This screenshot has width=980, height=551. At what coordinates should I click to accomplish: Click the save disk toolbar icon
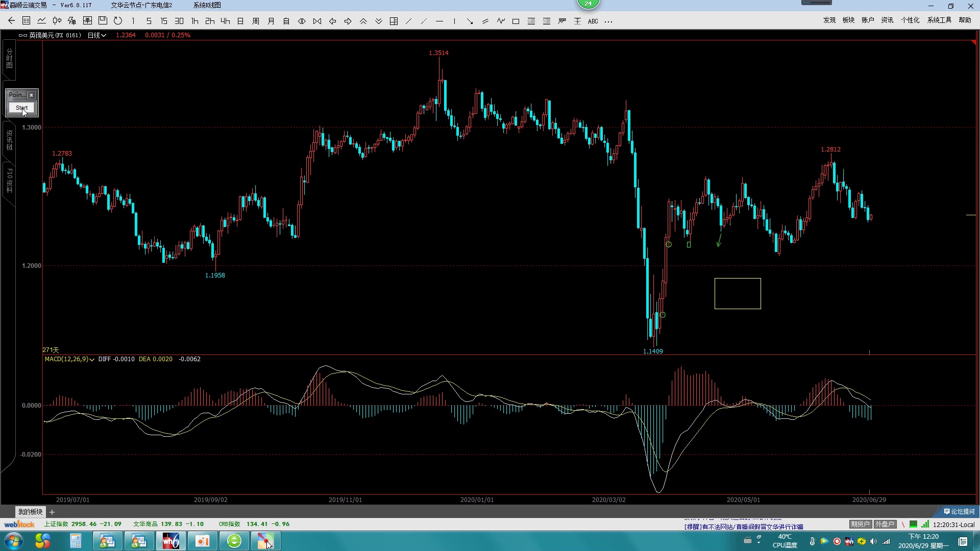103,21
